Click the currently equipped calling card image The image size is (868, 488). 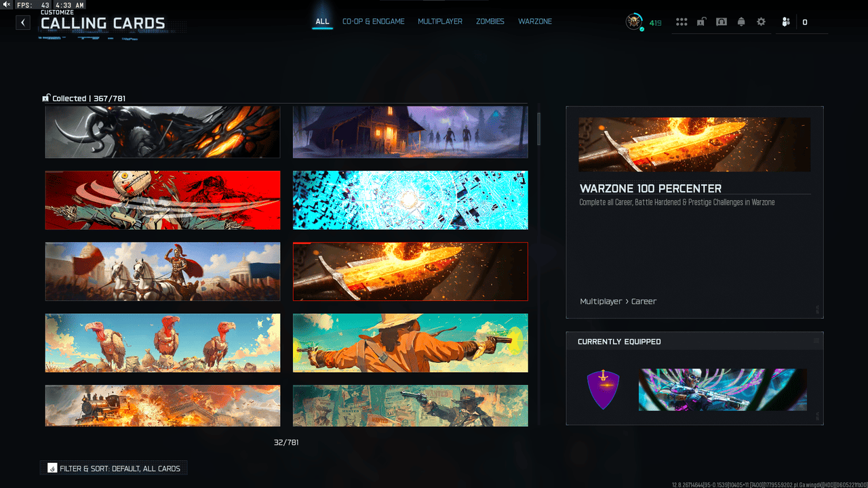tap(723, 390)
